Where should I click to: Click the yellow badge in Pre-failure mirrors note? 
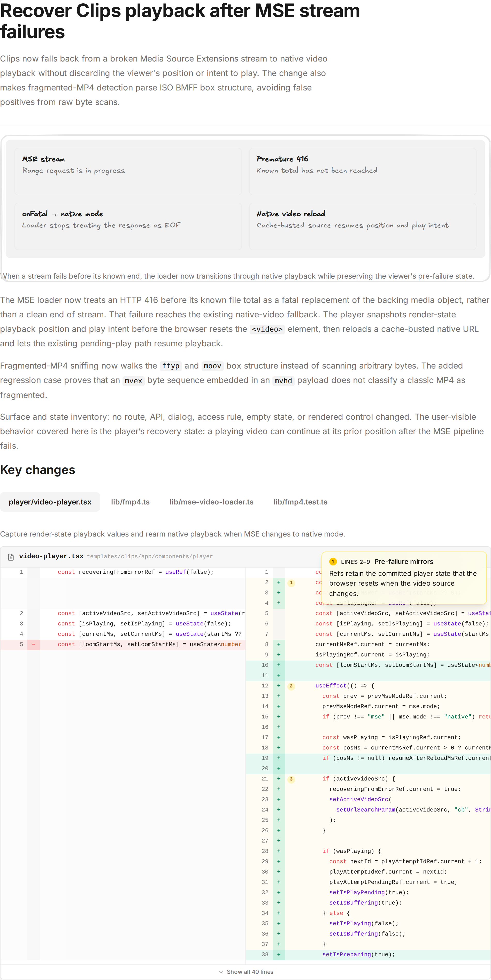tap(333, 562)
